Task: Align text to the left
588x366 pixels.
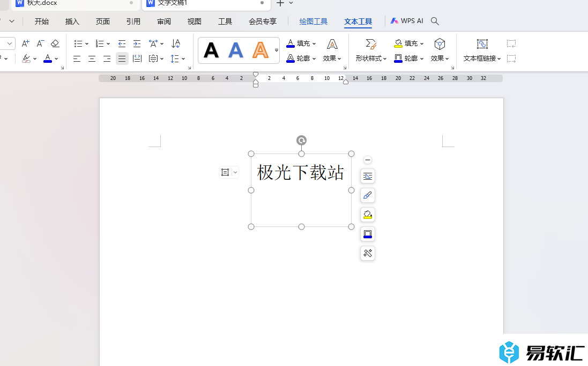Action: 77,58
